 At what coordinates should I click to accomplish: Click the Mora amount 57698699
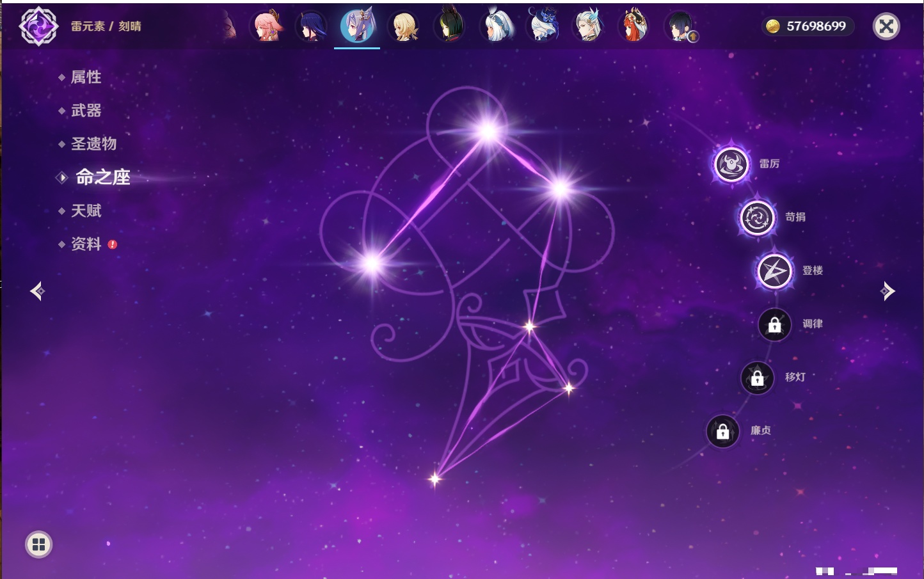coord(816,26)
